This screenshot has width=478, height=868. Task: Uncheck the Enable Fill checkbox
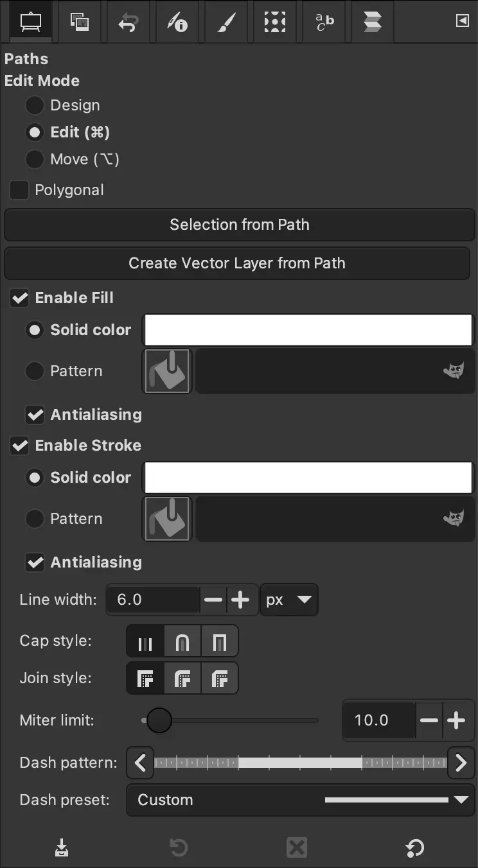pyautogui.click(x=20, y=298)
